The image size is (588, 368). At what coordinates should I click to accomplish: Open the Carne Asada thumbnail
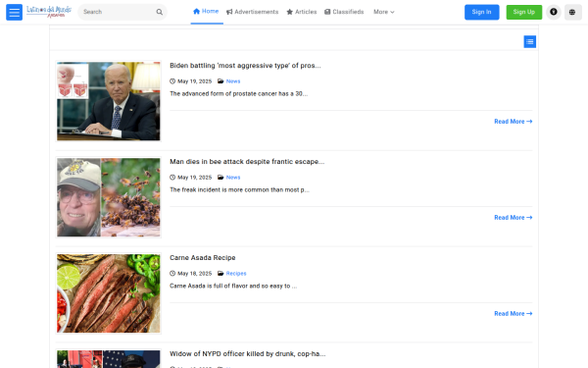(109, 293)
